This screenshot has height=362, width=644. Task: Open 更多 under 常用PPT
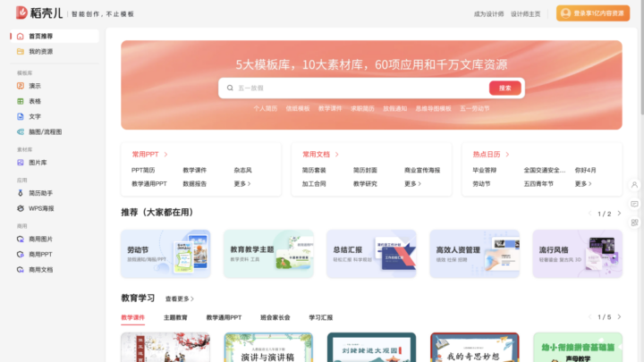point(242,184)
